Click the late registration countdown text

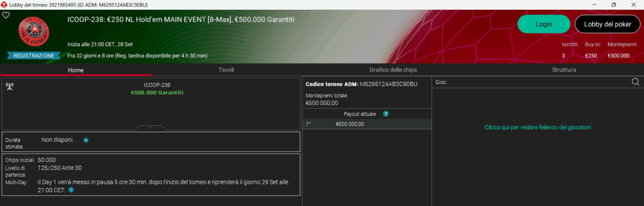pos(137,56)
